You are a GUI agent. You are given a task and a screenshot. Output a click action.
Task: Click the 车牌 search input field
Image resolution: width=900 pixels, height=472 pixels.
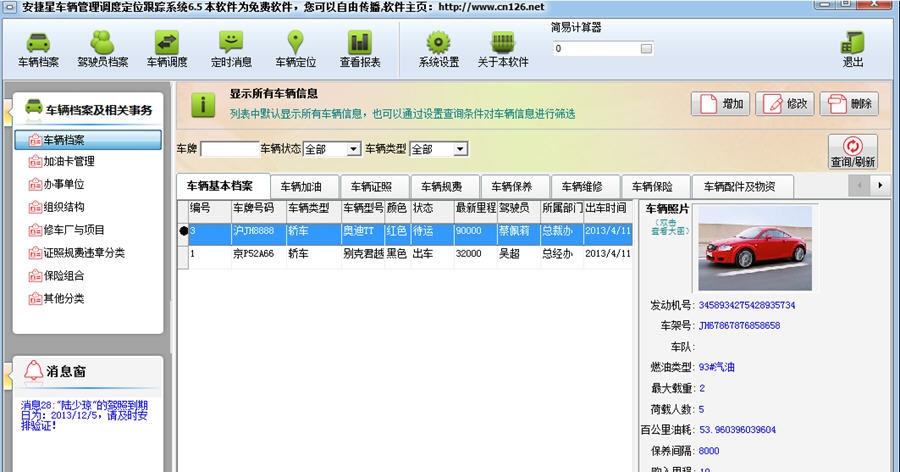(229, 149)
